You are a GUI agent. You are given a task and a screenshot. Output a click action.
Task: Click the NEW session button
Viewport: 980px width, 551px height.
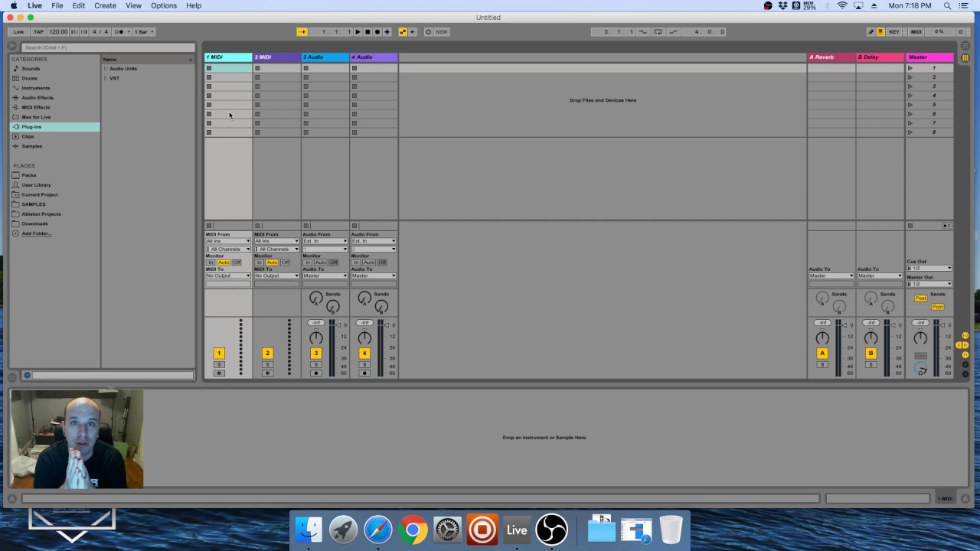442,31
